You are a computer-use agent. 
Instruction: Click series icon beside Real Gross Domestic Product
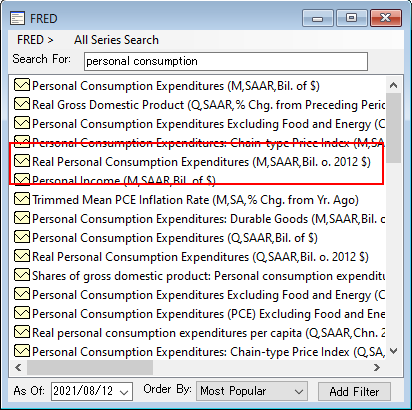pos(22,104)
